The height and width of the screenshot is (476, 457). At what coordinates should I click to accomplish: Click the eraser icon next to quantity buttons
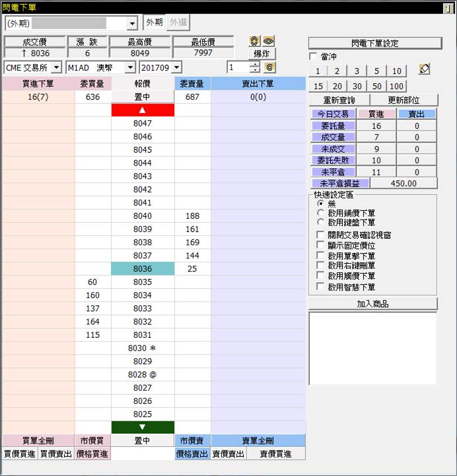(424, 69)
